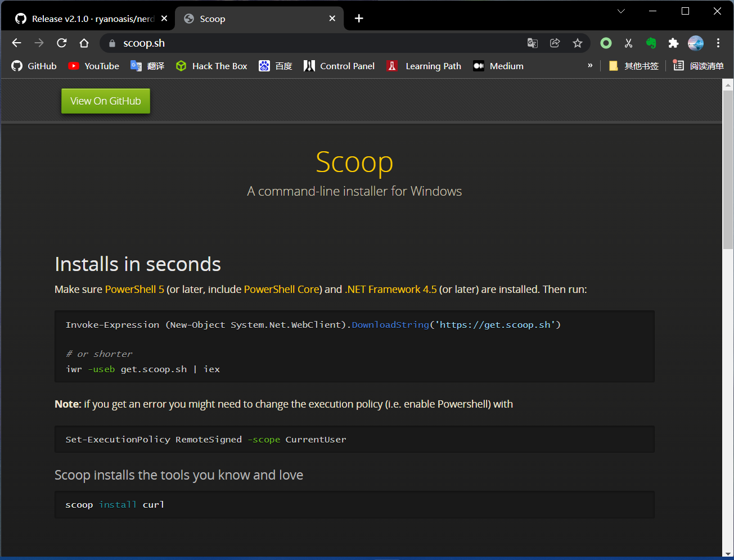The width and height of the screenshot is (734, 560).
Task: Open the GitHub bookmark
Action: 34,66
